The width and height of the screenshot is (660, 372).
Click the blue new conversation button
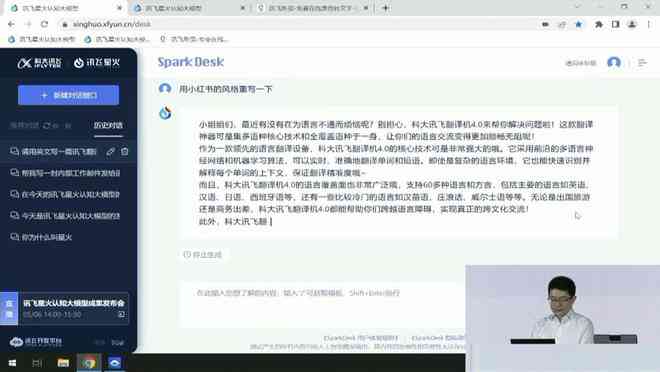coord(68,96)
